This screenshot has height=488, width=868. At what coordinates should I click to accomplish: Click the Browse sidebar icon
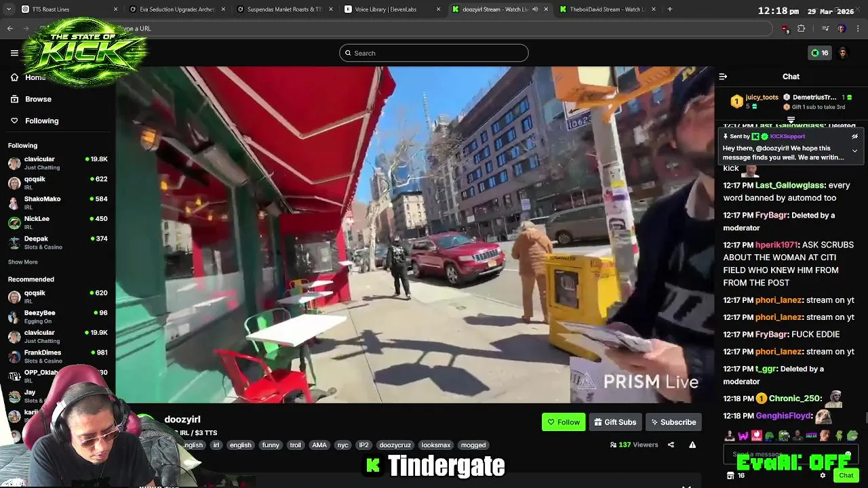pyautogui.click(x=14, y=99)
